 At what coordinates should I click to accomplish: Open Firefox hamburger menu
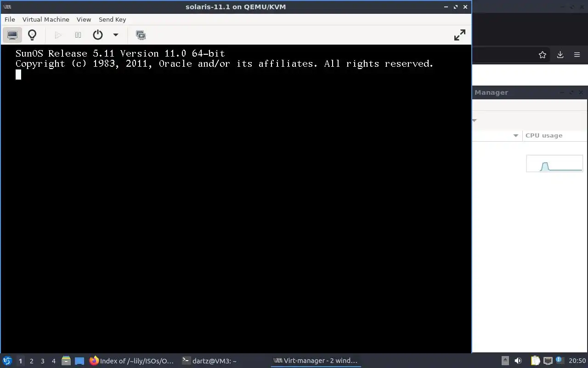tap(577, 55)
